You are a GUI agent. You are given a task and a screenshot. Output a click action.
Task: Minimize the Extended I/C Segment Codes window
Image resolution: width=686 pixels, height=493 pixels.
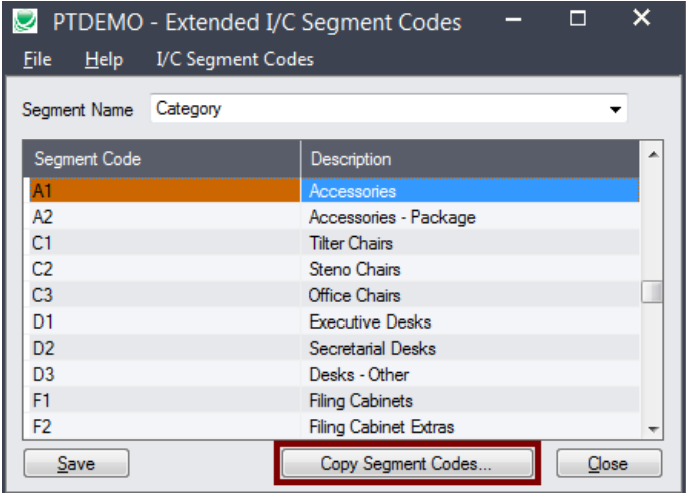513,19
